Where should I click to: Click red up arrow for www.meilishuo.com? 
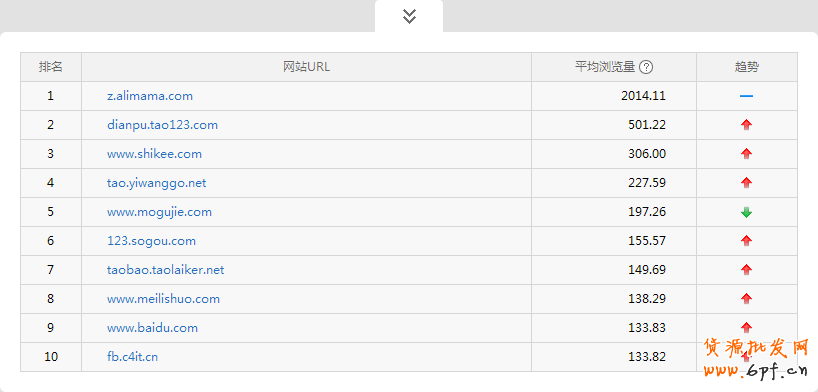tap(747, 299)
